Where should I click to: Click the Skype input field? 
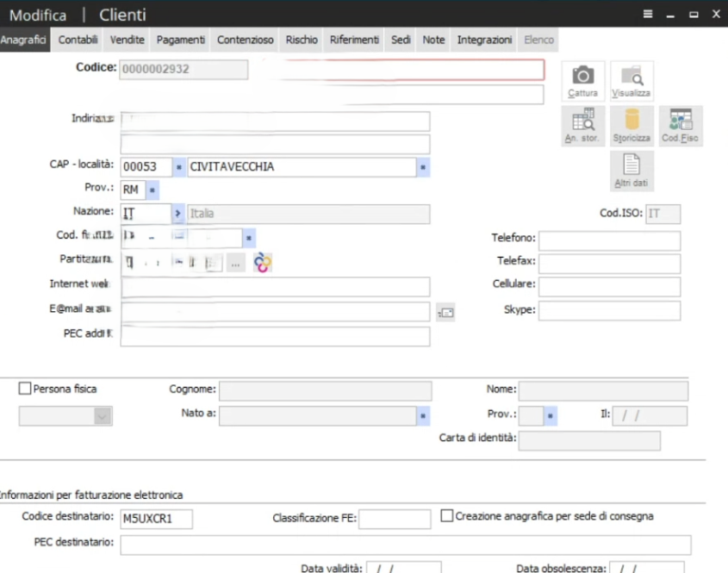pos(609,311)
